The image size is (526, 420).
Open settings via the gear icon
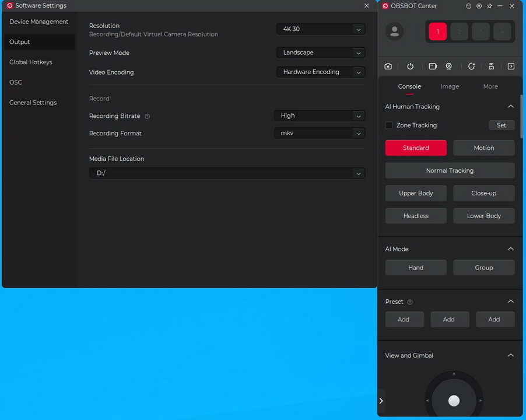[x=479, y=6]
